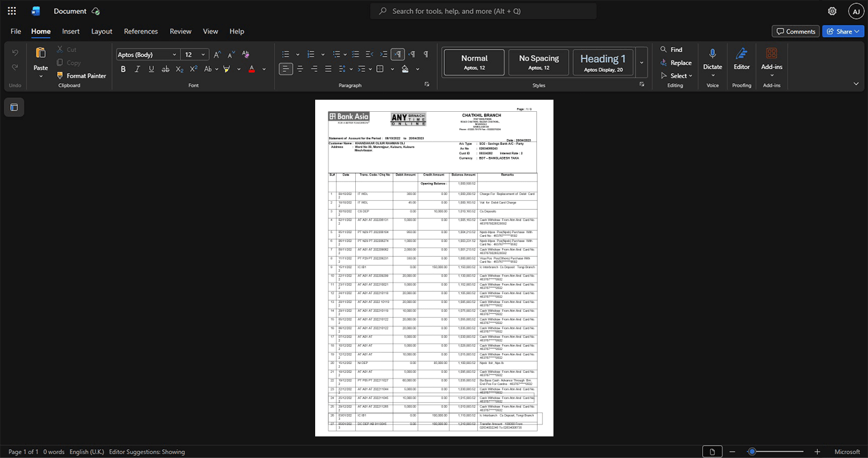Center align the paragraph
The width and height of the screenshot is (868, 458).
[300, 69]
